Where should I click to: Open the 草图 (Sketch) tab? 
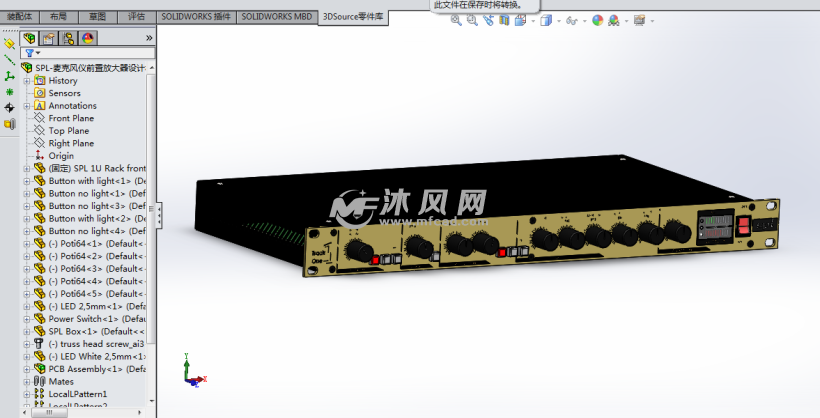point(97,17)
